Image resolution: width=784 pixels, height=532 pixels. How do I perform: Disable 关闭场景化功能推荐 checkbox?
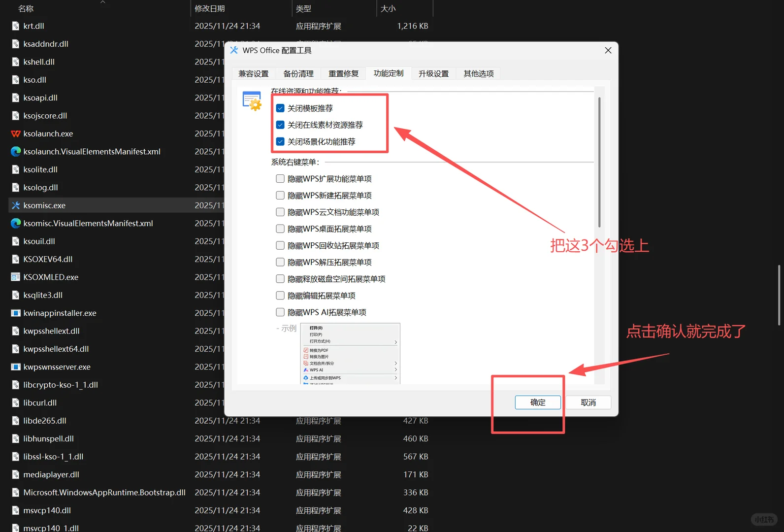click(x=280, y=142)
